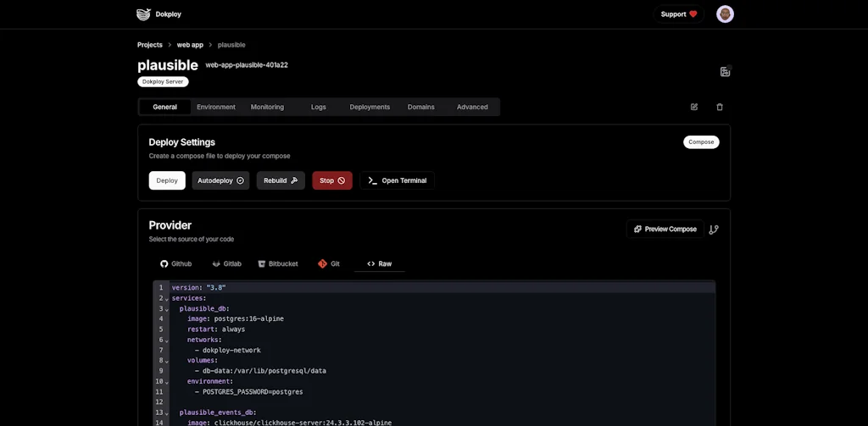Open the branch icon beside Preview Compose
This screenshot has height=426, width=868.
click(714, 229)
